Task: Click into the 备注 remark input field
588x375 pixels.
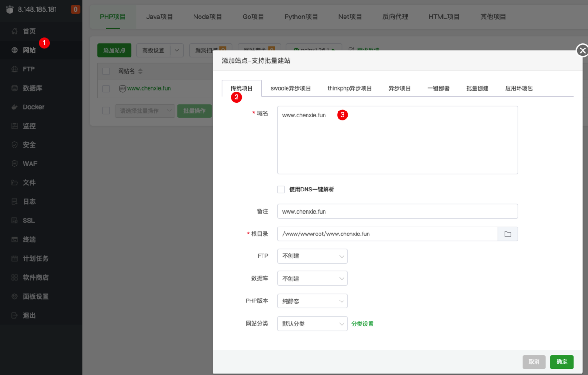Action: (x=397, y=211)
